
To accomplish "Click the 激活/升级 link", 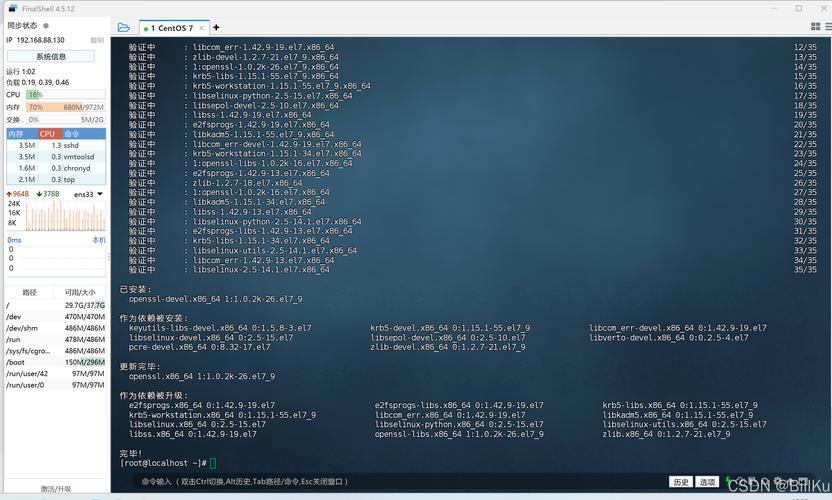I will tap(55, 489).
